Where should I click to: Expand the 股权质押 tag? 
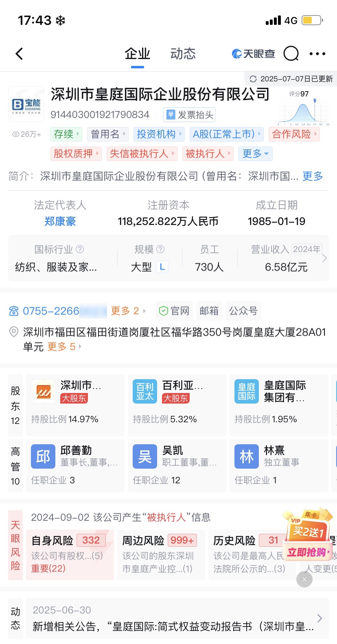[76, 153]
